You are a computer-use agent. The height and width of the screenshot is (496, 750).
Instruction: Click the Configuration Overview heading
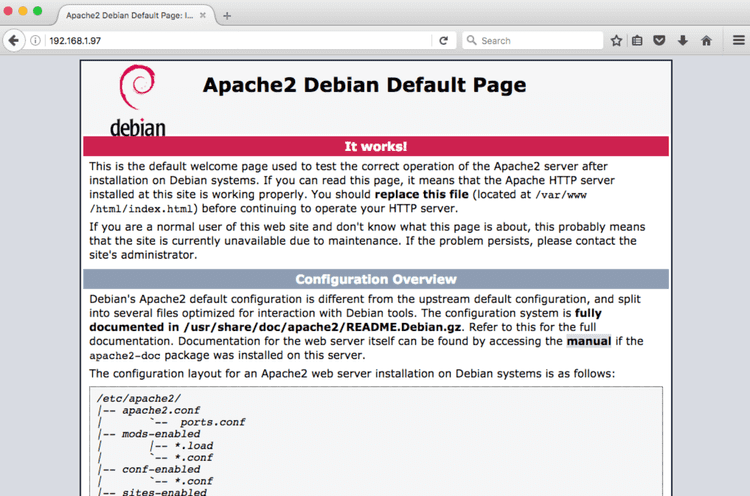pos(376,279)
